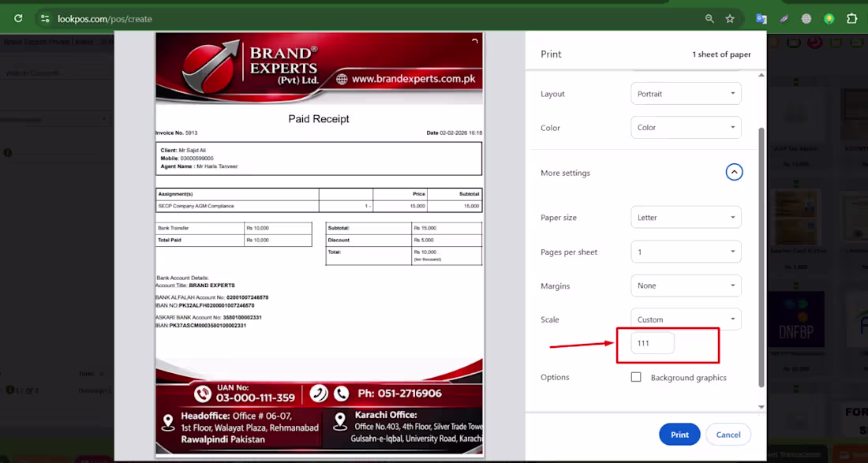The width and height of the screenshot is (868, 463).
Task: Open site information icon beside URL
Action: tap(46, 18)
